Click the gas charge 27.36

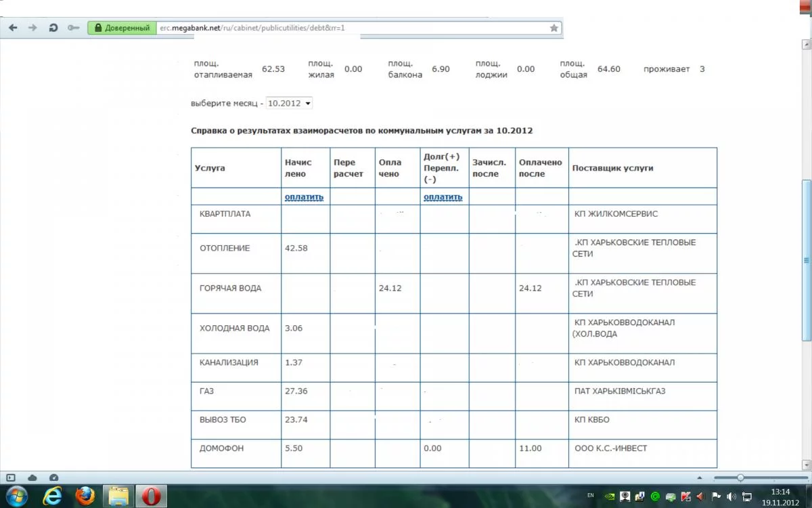pyautogui.click(x=296, y=391)
